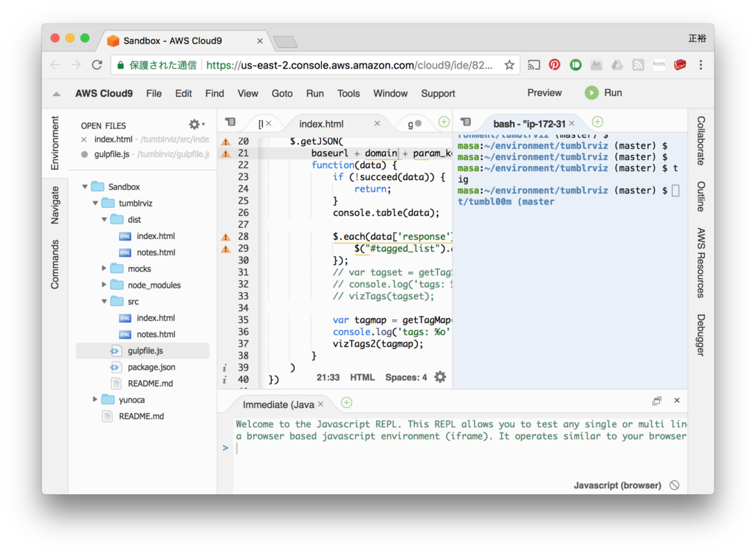The width and height of the screenshot is (756, 554).
Task: Expand the yunoca folder
Action: [95, 399]
